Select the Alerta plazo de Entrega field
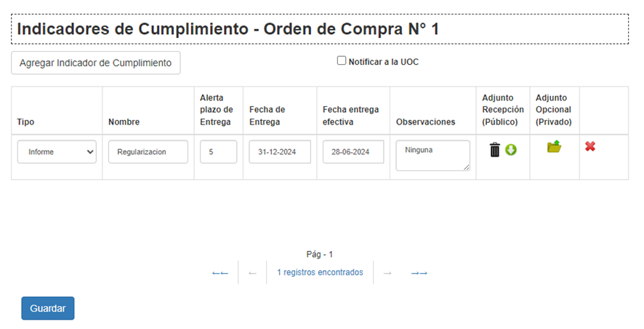The height and width of the screenshot is (329, 644). click(x=218, y=152)
